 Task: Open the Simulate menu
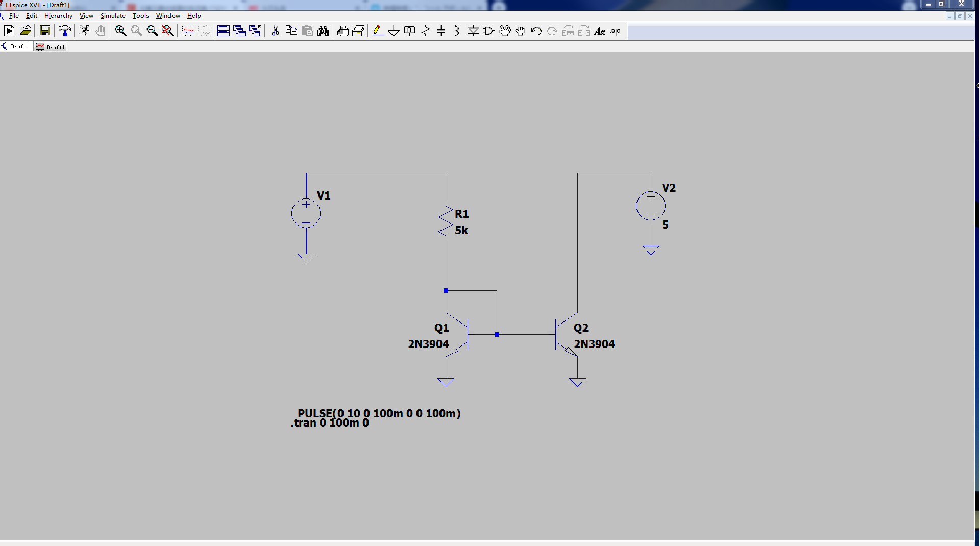pos(113,16)
